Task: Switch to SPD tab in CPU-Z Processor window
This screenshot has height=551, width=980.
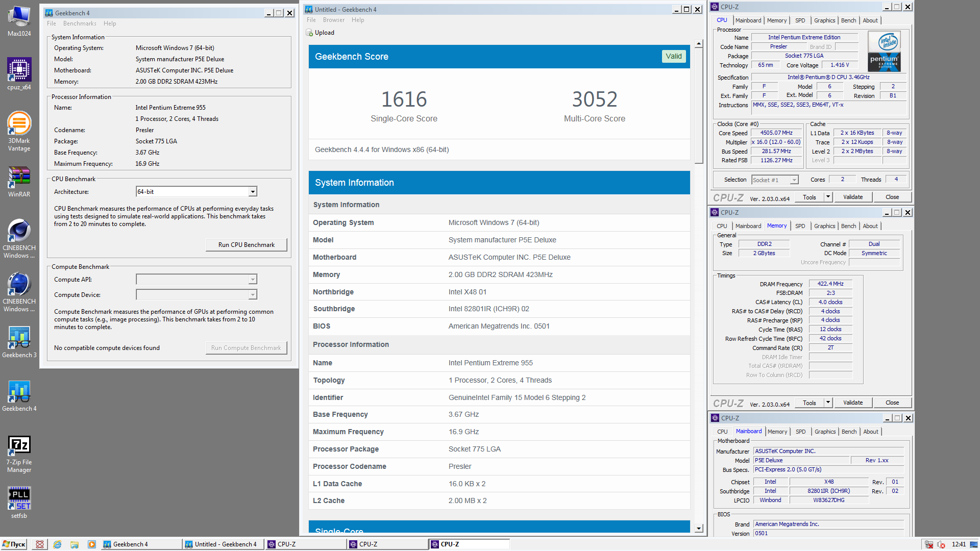Action: (800, 20)
